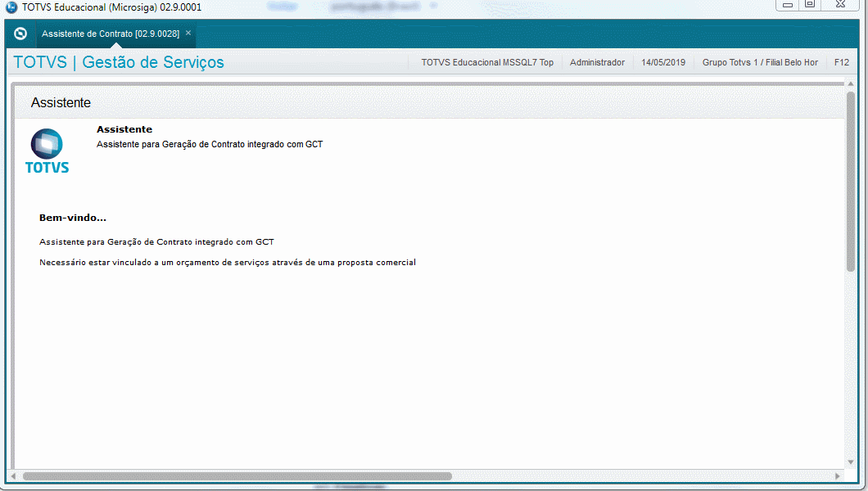Click the F12 shortcut in header bar
Image resolution: width=868 pixels, height=491 pixels.
pos(842,62)
